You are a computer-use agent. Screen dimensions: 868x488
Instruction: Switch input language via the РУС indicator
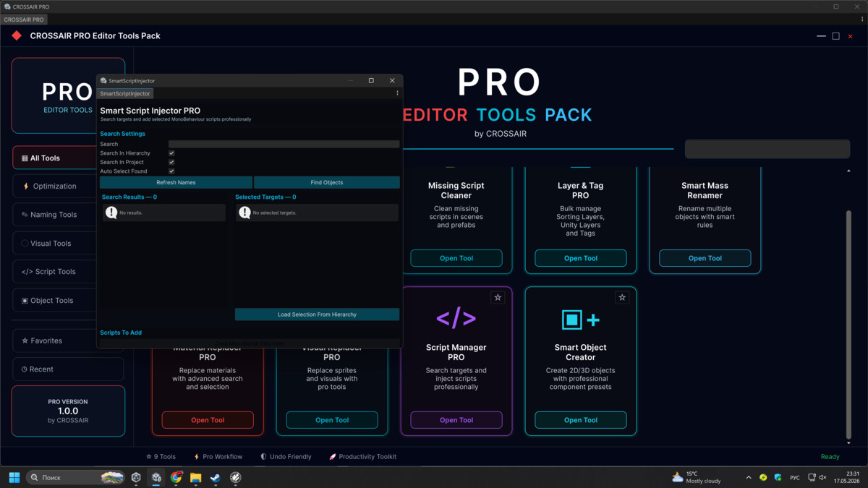[x=795, y=477]
